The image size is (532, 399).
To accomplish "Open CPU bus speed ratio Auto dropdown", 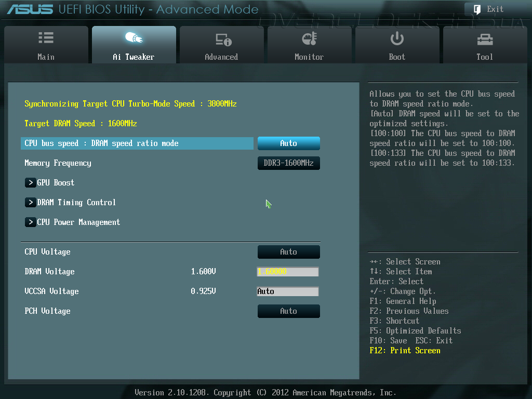I will tap(289, 143).
